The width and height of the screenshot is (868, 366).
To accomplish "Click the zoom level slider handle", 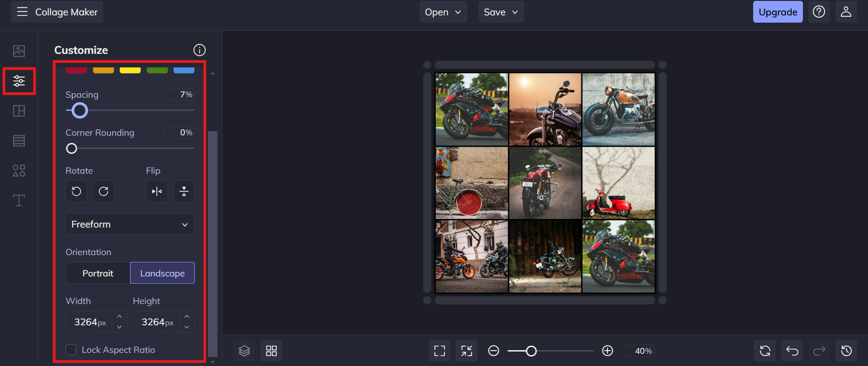I will point(531,351).
